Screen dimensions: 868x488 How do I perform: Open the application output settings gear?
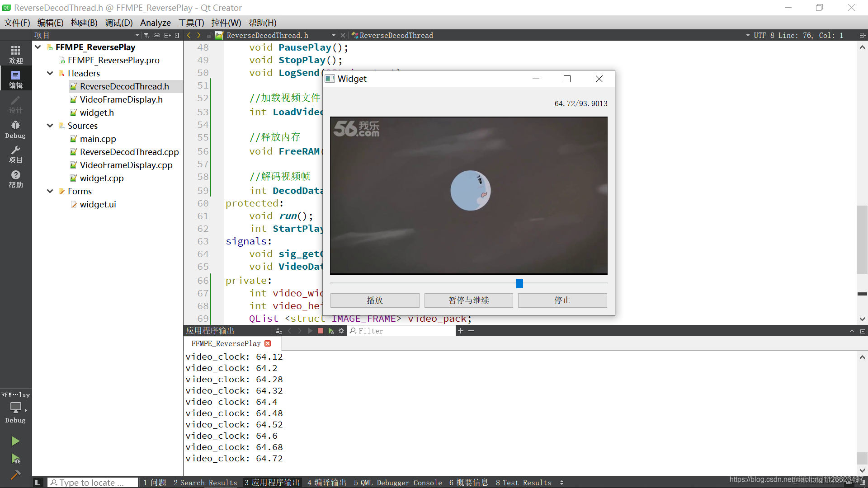point(341,331)
